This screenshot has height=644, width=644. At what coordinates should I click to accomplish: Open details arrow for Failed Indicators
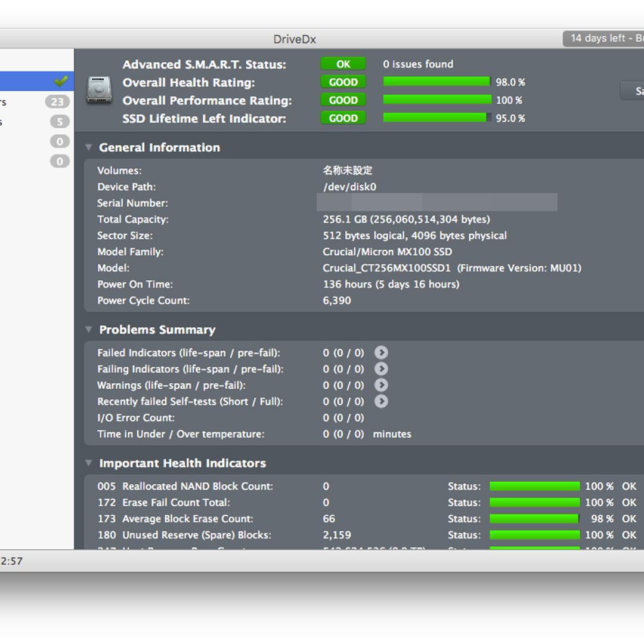coord(381,352)
